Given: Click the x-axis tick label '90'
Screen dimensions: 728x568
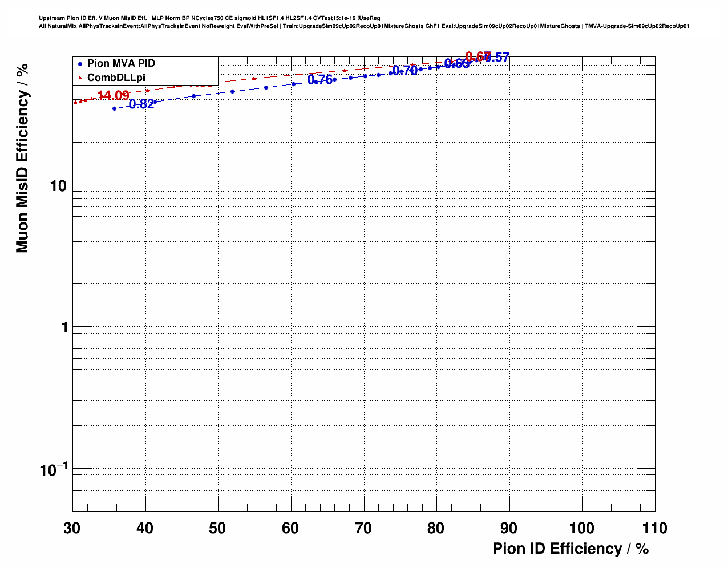Looking at the screenshot, I should point(509,529).
